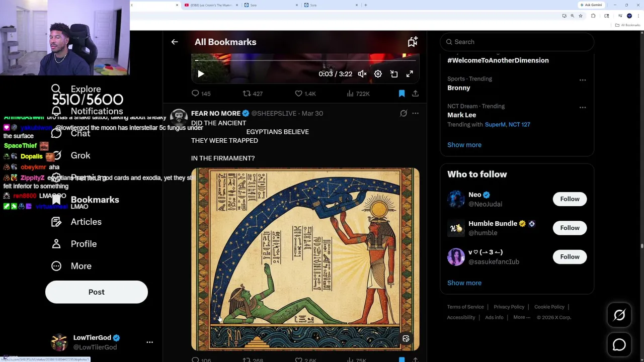This screenshot has width=644, height=362.
Task: Open the video settings gear
Action: pos(378,74)
